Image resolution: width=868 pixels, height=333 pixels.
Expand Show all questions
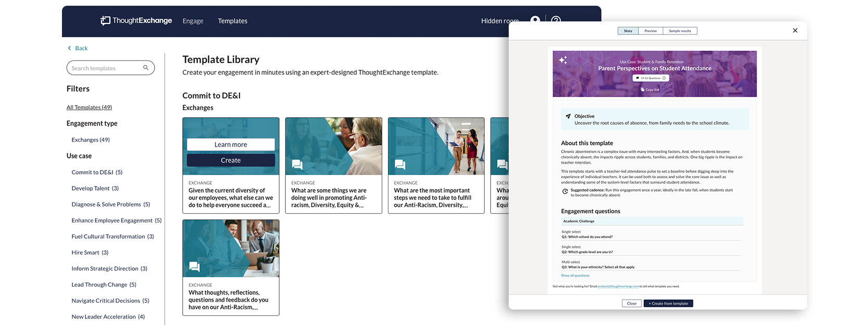pyautogui.click(x=575, y=276)
